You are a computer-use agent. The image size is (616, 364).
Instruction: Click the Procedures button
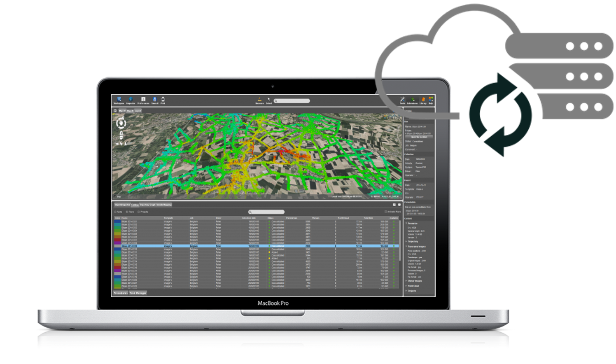pos(121,293)
